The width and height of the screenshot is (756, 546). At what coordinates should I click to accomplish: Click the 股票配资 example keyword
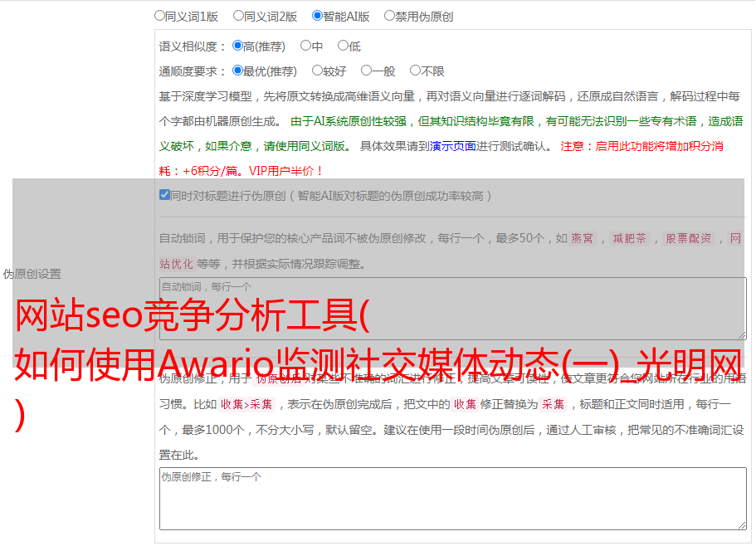pyautogui.click(x=689, y=238)
